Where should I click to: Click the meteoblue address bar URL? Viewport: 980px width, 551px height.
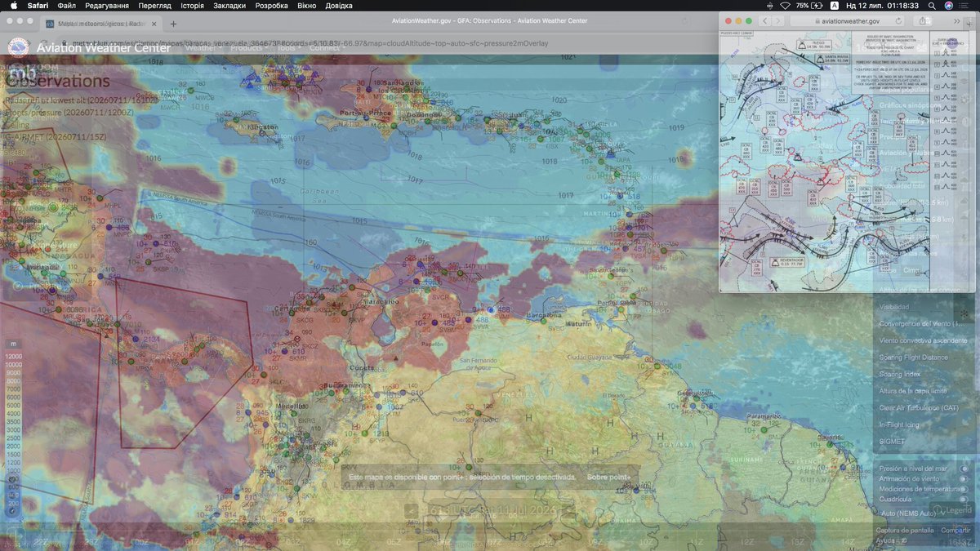(x=310, y=42)
